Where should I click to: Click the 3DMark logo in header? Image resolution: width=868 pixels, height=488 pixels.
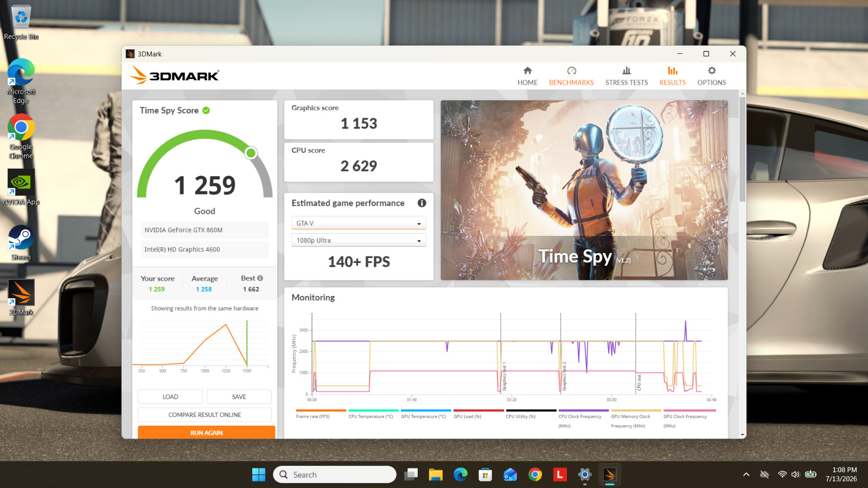click(175, 75)
